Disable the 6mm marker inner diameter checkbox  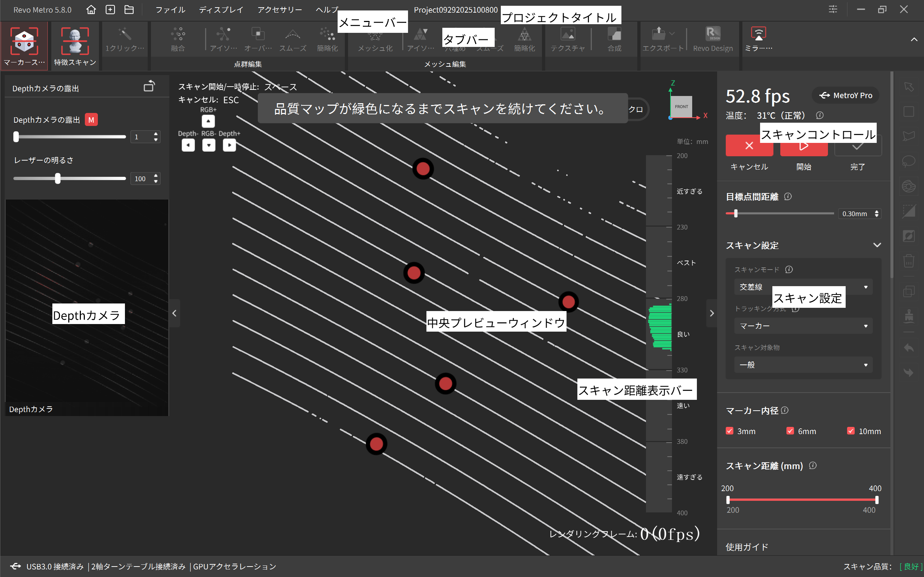[x=790, y=431]
